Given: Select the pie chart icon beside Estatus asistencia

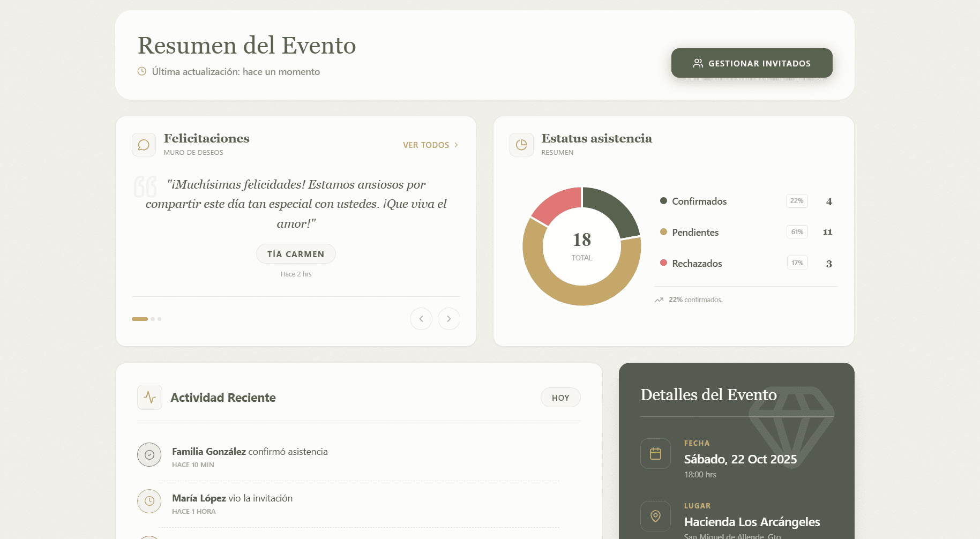Looking at the screenshot, I should (x=521, y=145).
